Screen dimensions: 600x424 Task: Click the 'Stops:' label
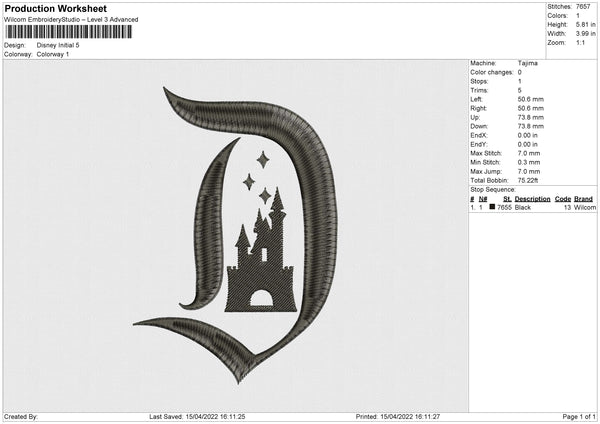pyautogui.click(x=479, y=82)
